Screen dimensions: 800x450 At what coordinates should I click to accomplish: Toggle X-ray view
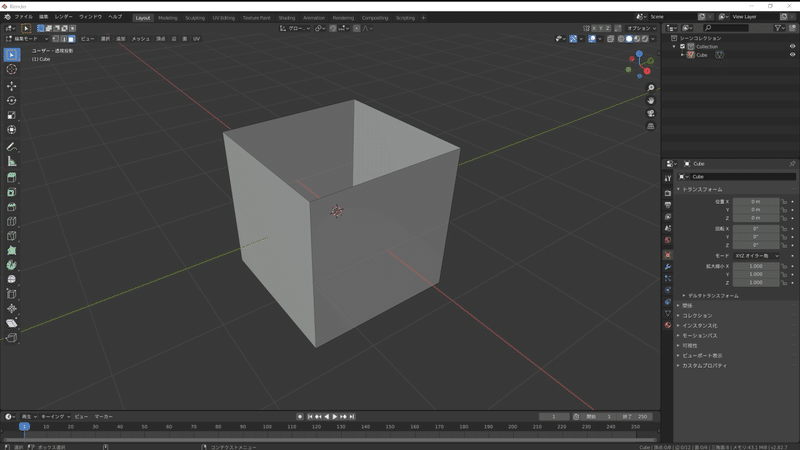pyautogui.click(x=610, y=39)
